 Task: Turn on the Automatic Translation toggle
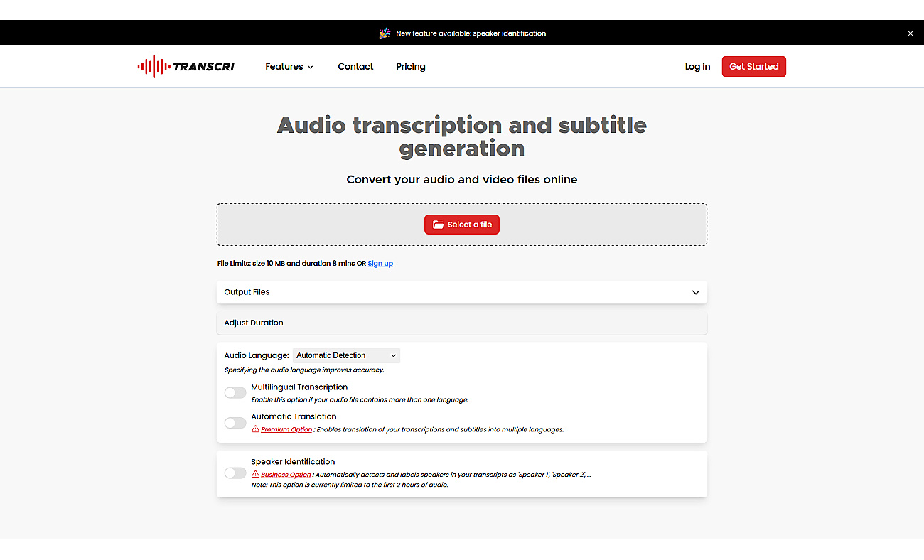coord(235,423)
